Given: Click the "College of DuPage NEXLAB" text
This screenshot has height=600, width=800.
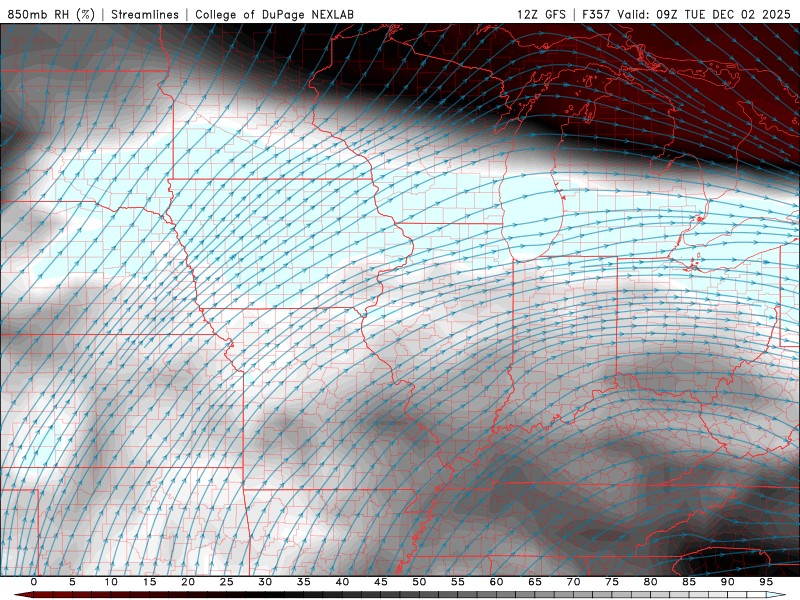Looking at the screenshot, I should 274,14.
